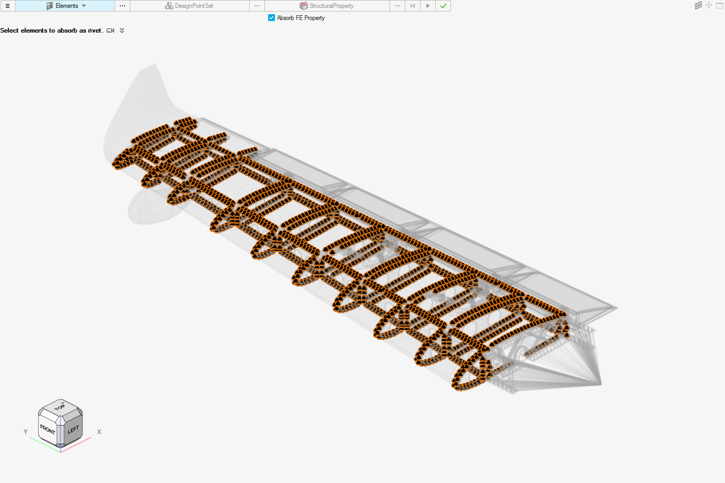725x483 pixels.
Task: Click the reset/skip-to-start guide bar button
Action: click(x=412, y=6)
